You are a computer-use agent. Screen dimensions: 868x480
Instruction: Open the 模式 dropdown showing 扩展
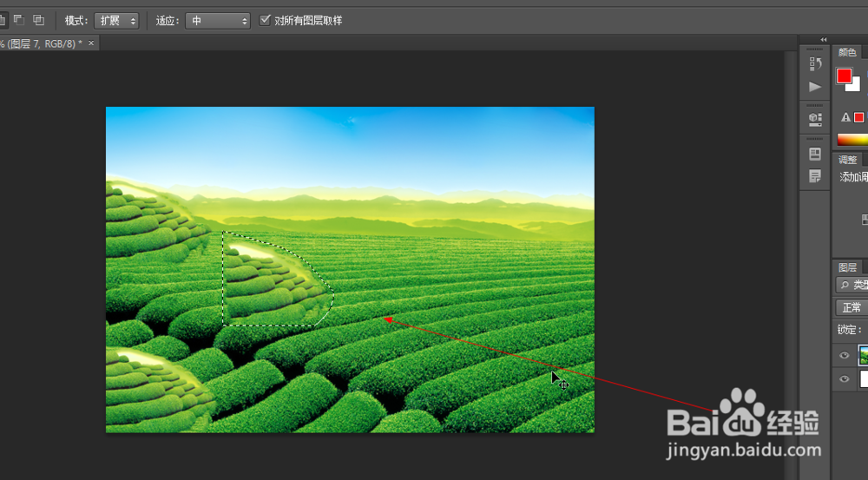[116, 21]
